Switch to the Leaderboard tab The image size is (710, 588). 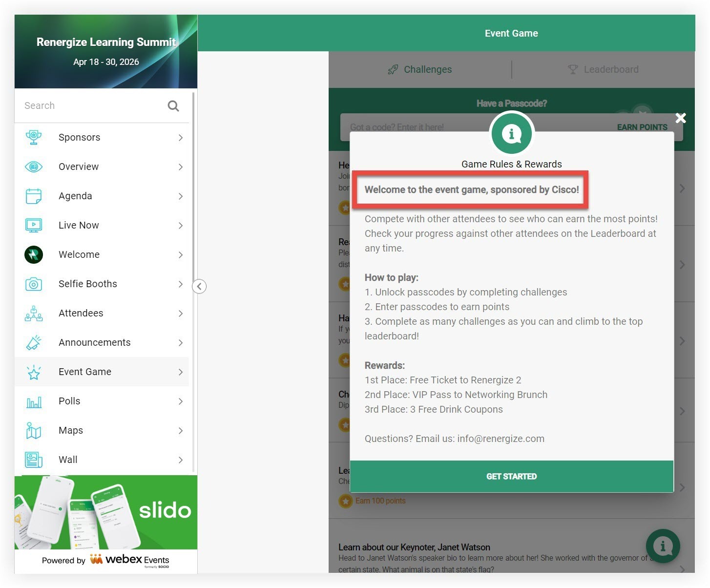pos(604,69)
